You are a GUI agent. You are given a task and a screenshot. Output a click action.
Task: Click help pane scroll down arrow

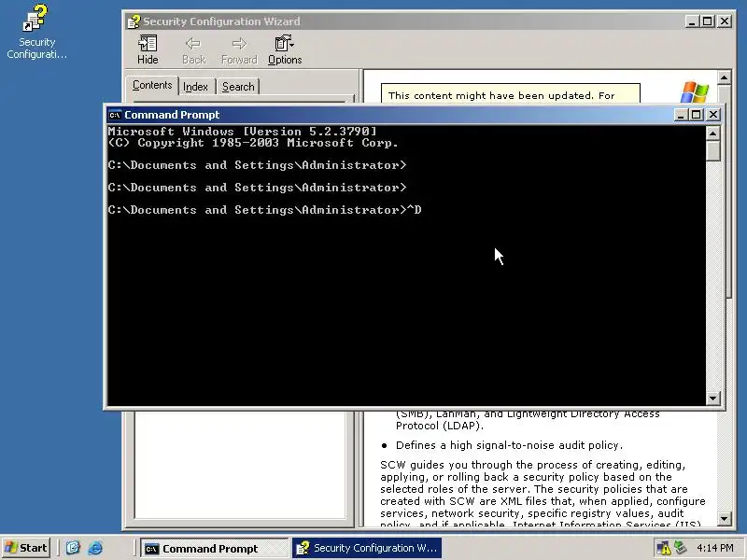click(724, 519)
